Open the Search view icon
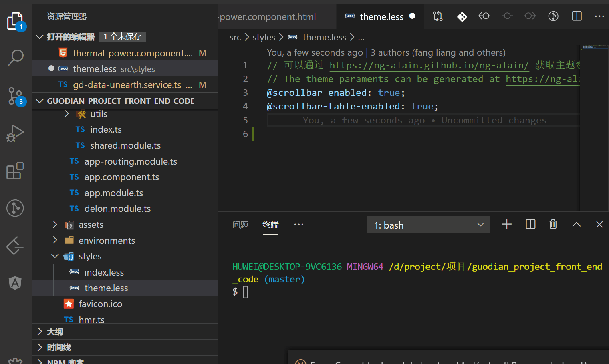Image resolution: width=609 pixels, height=364 pixels. [x=16, y=58]
